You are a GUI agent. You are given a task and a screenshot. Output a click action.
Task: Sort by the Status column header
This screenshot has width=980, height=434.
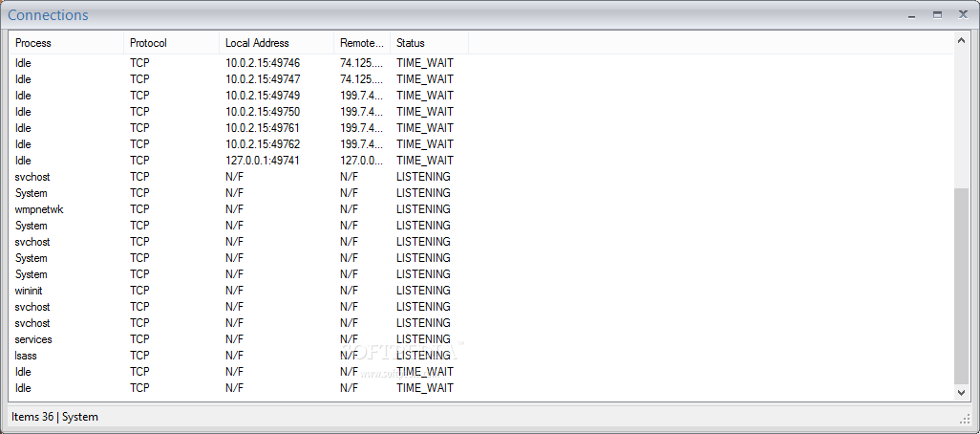(430, 43)
